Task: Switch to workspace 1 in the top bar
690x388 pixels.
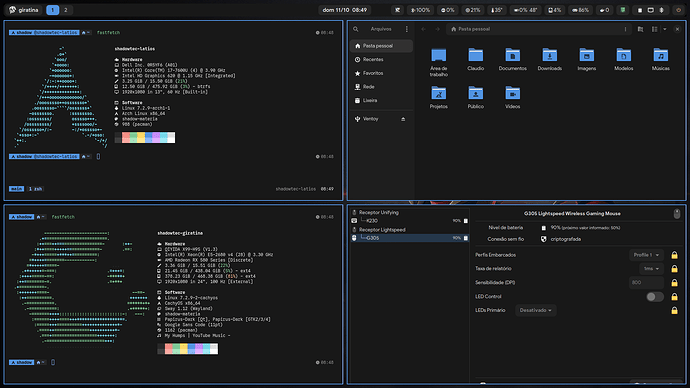Action: click(x=52, y=10)
